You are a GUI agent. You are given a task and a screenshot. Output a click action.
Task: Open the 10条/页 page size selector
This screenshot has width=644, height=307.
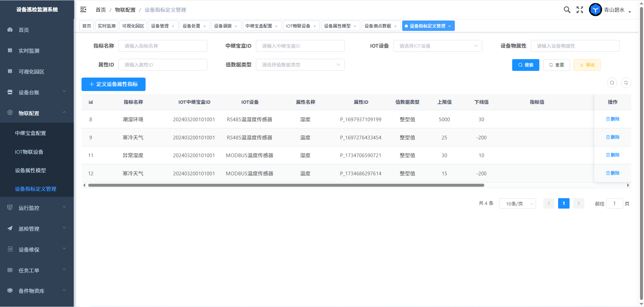[x=517, y=204]
